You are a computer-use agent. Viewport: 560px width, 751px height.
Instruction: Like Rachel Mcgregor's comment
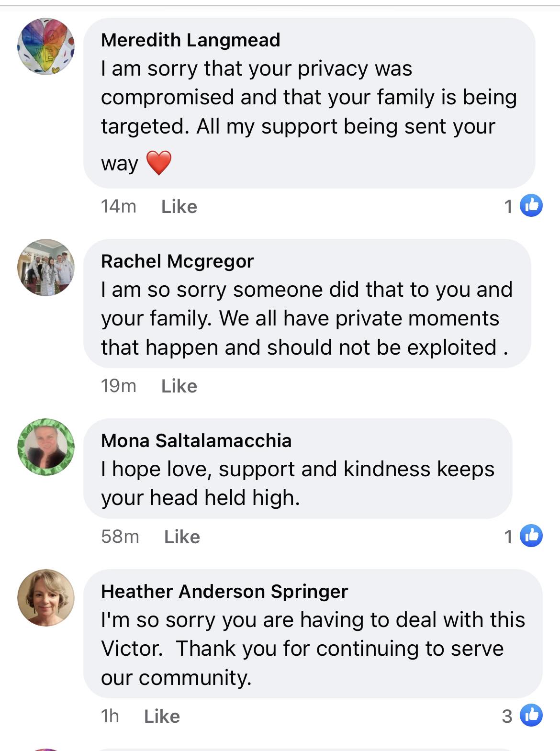click(x=179, y=386)
